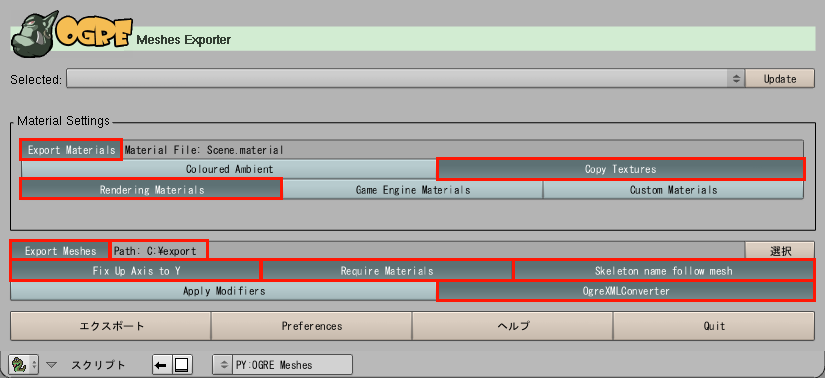Open the Selected object dropdown
The height and width of the screenshot is (378, 825).
(x=405, y=79)
